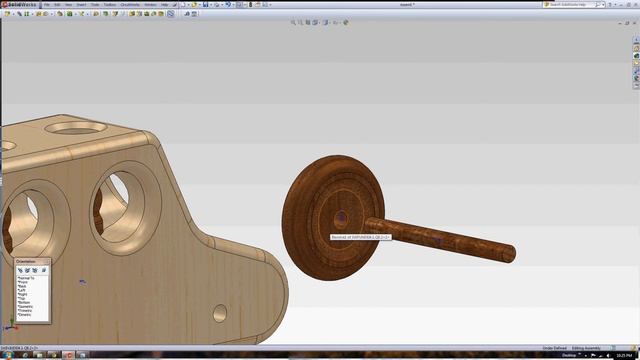
Task: Click the Editing Assembly status text
Action: [x=586, y=348]
